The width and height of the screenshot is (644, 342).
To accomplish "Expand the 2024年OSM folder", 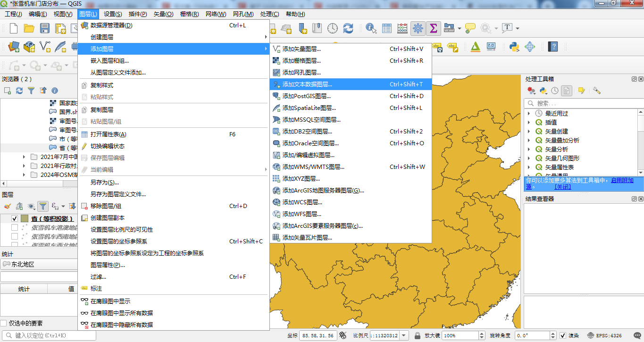I will (x=24, y=175).
